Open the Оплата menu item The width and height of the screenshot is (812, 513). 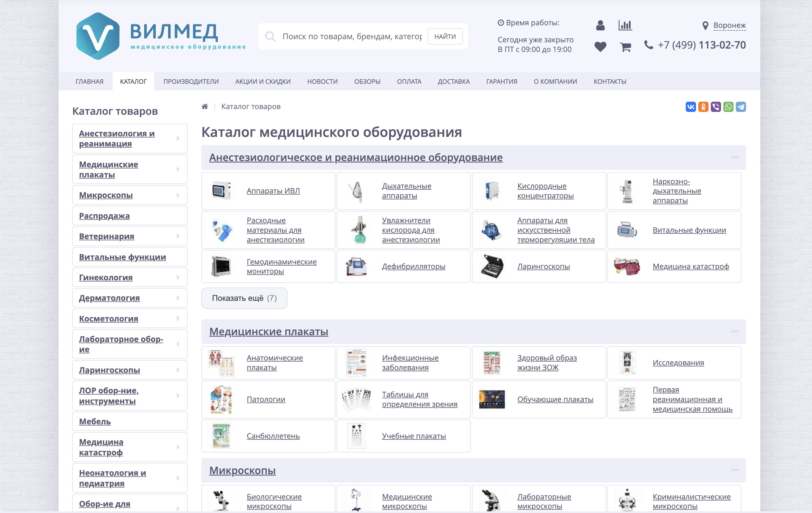click(409, 82)
